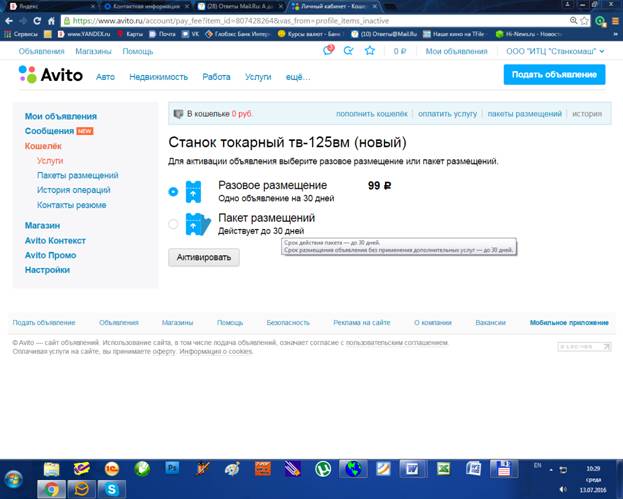Click Подать объявление blue button
This screenshot has width=623, height=499.
tap(554, 75)
